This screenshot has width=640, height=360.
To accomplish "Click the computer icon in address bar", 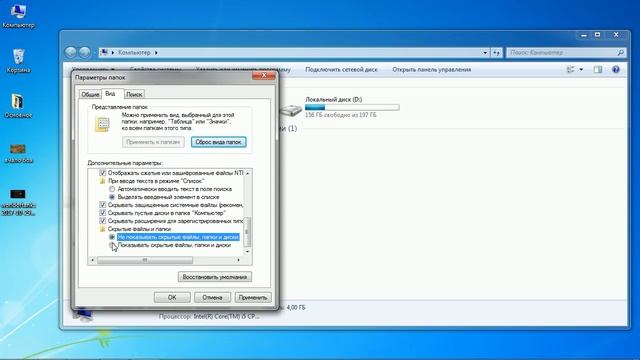I will (104, 52).
